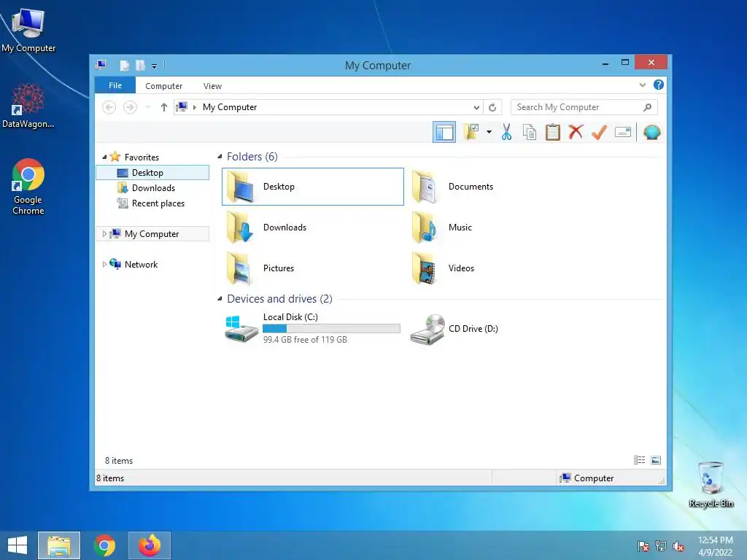Collapse the Folders (6) group
This screenshot has width=747, height=560.
tap(220, 157)
